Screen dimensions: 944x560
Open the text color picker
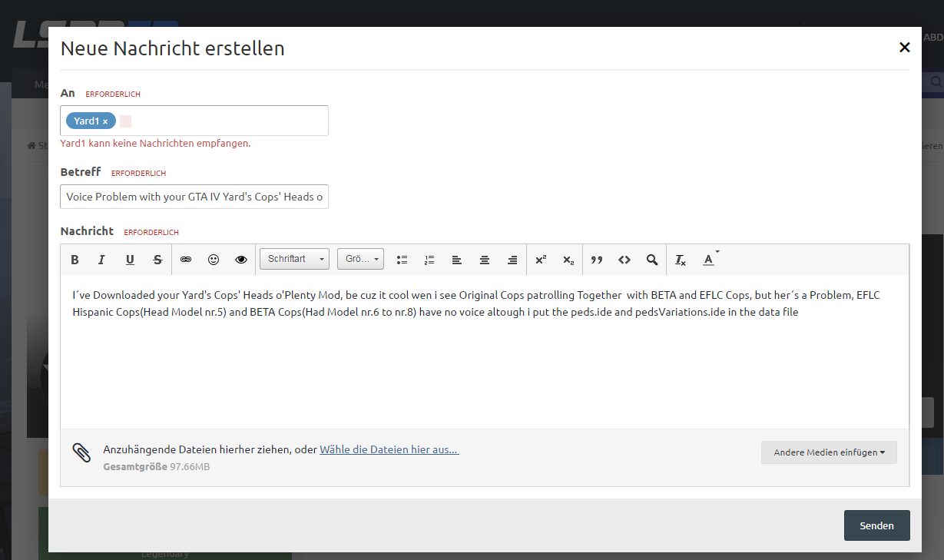pos(709,260)
